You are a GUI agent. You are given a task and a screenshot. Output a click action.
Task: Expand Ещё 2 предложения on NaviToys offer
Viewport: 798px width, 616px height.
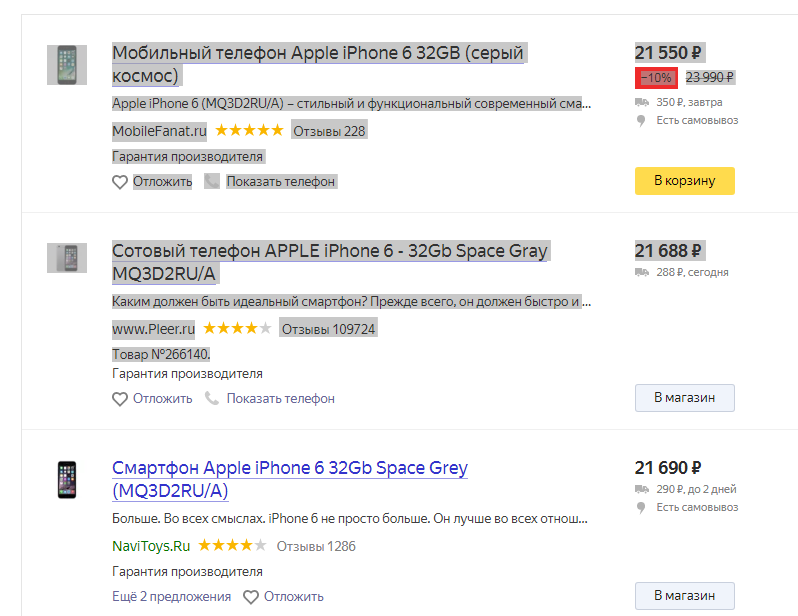point(171,596)
